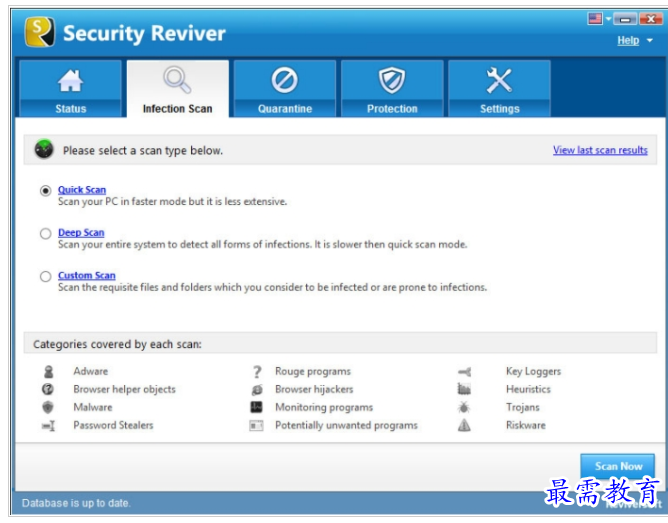Open the Settings tab
Screen dimensions: 668x523
pos(500,89)
